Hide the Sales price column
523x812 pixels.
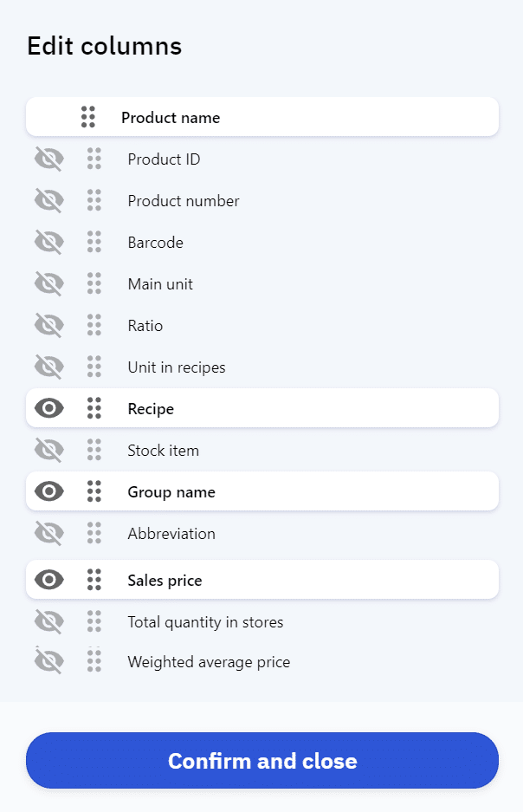coord(49,581)
